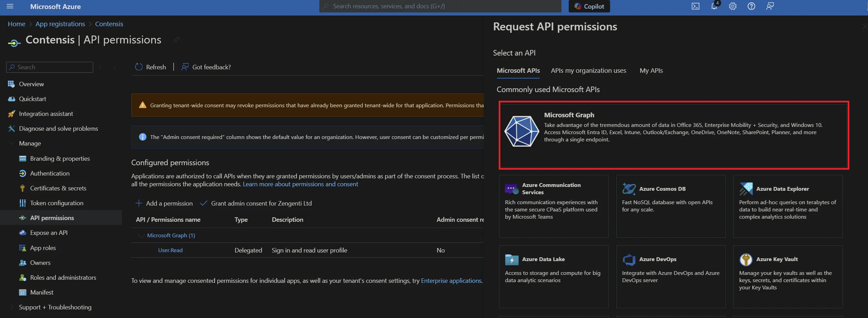Image resolution: width=868 pixels, height=318 pixels.
Task: Go to App registrations breadcrumb
Action: (x=60, y=24)
